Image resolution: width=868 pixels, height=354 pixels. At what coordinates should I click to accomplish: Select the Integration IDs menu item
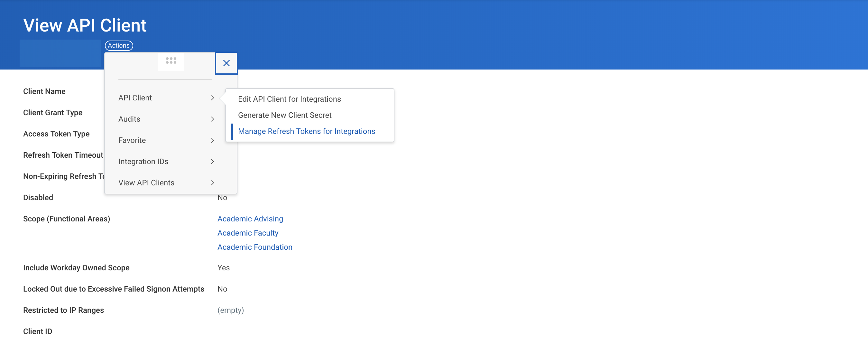click(x=143, y=162)
